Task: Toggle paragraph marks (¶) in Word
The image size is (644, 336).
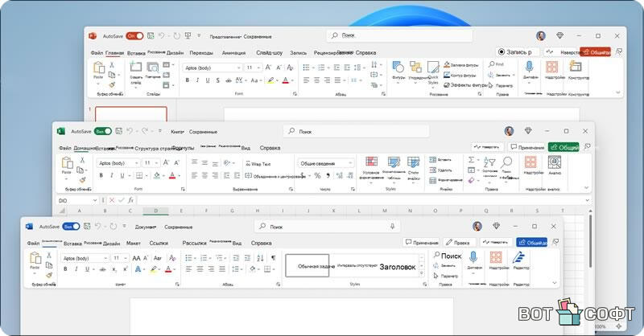Action: coord(273,258)
